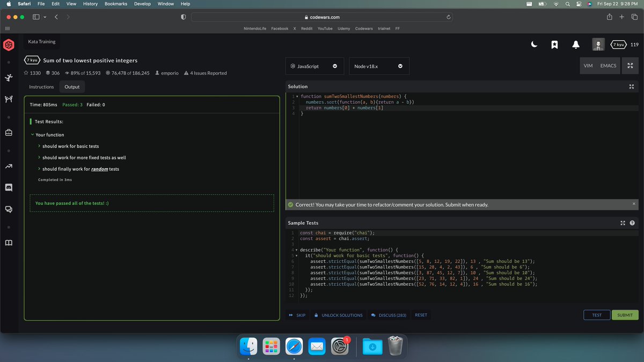
Task: Click UNLOCK SOLUTIONS
Action: pyautogui.click(x=338, y=315)
